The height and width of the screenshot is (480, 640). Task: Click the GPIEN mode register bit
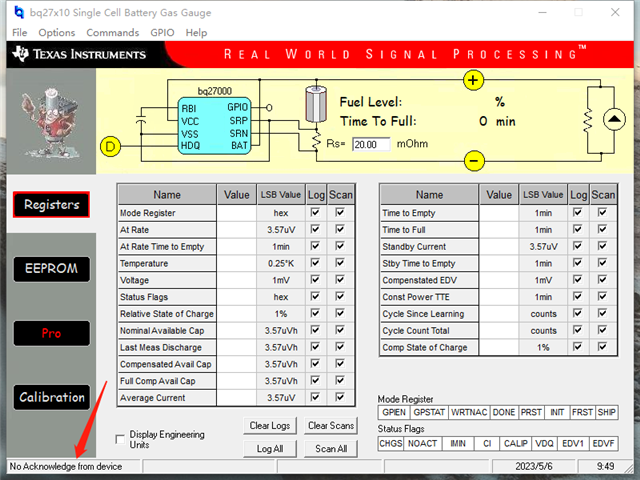pyautogui.click(x=394, y=412)
